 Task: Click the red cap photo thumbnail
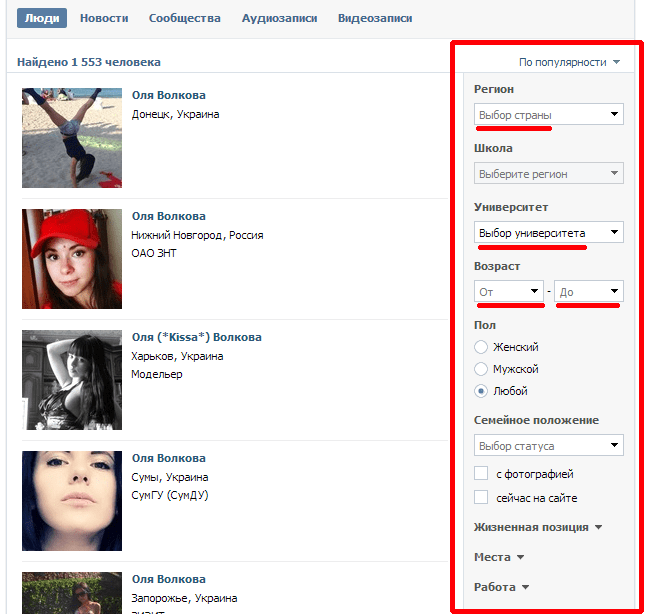[x=72, y=259]
